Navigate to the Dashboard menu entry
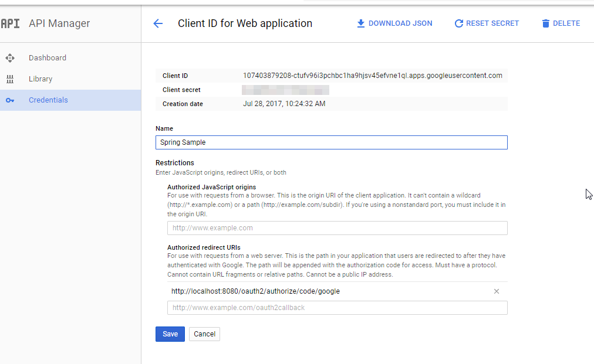 (x=48, y=57)
